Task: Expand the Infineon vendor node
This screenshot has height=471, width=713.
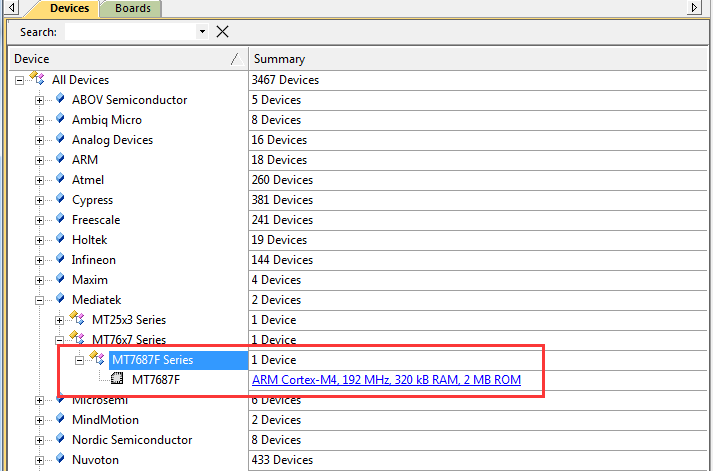Action: [x=40, y=261]
